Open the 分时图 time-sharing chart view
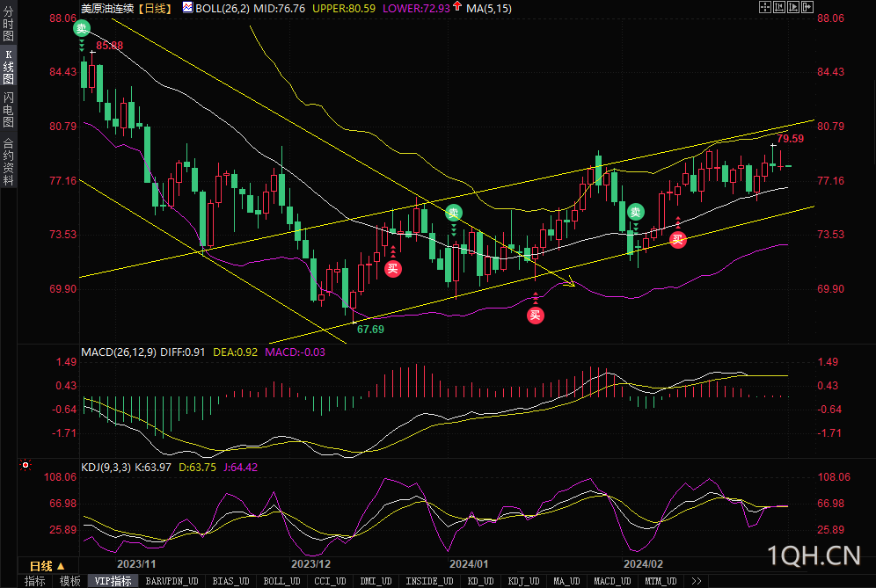876x588 pixels. [x=8, y=25]
